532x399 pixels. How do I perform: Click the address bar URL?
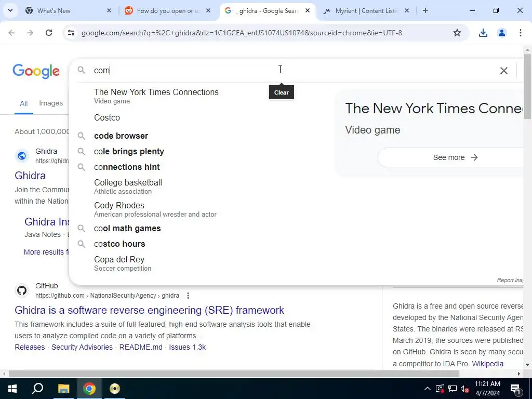click(242, 33)
